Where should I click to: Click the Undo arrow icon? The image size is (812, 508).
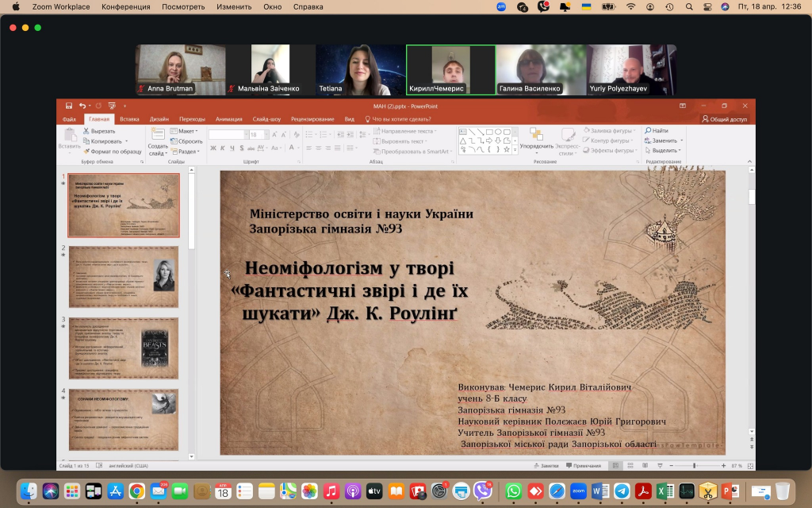[x=82, y=106]
